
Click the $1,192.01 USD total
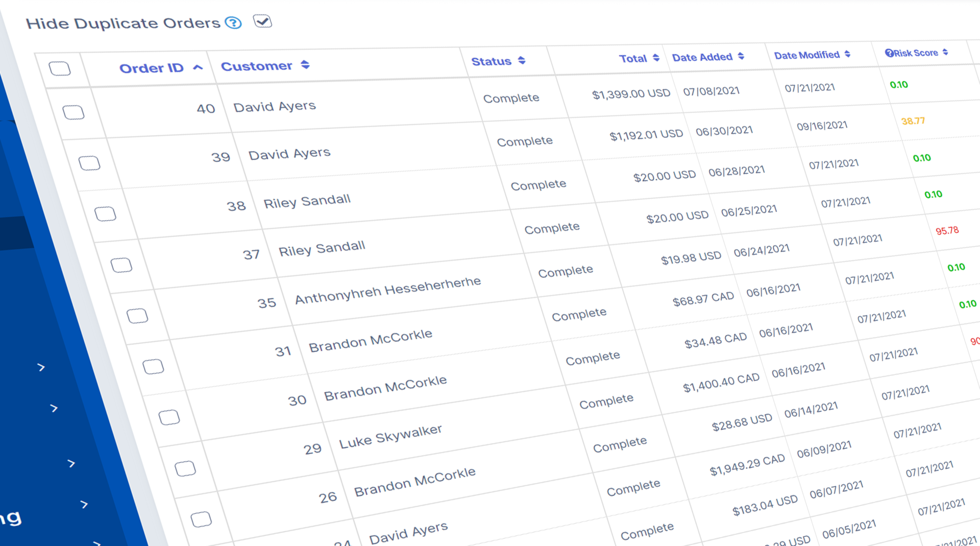646,135
